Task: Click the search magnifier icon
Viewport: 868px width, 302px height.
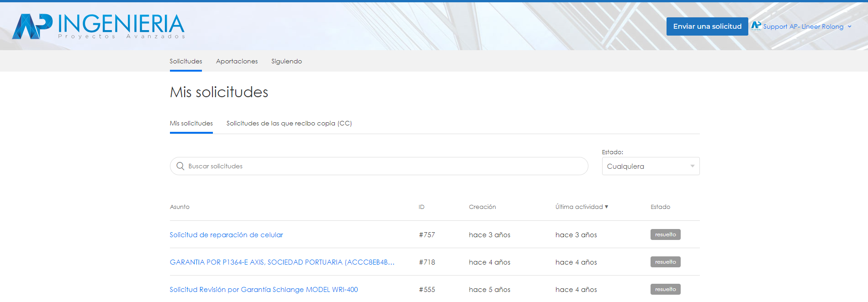Action: pyautogui.click(x=180, y=166)
